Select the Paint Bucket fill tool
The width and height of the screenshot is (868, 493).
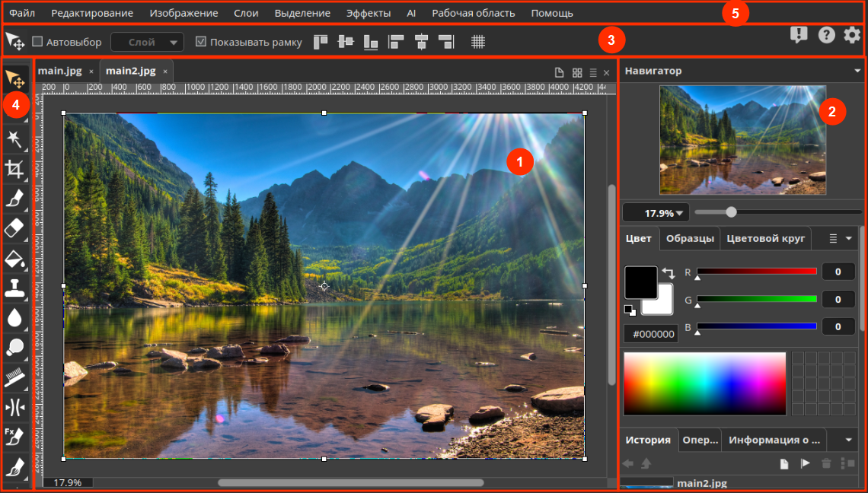tap(15, 258)
